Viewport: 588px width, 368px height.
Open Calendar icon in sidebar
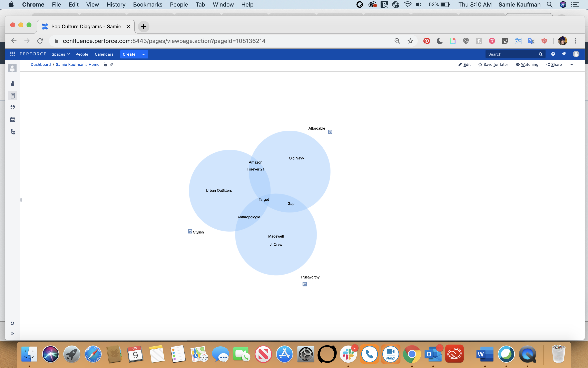pyautogui.click(x=13, y=120)
